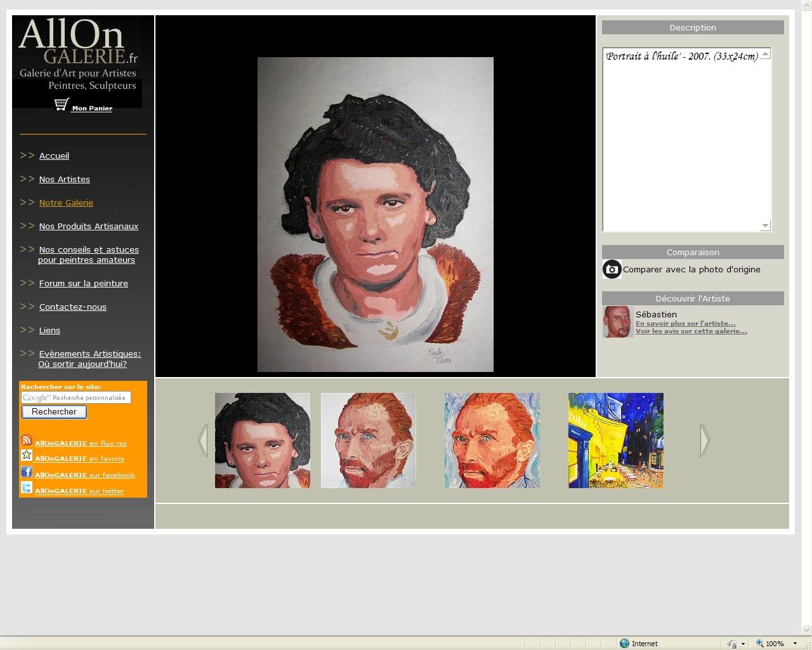Click Sébastien's artist profile photo
Viewport: 812px width, 650px height.
click(x=617, y=322)
